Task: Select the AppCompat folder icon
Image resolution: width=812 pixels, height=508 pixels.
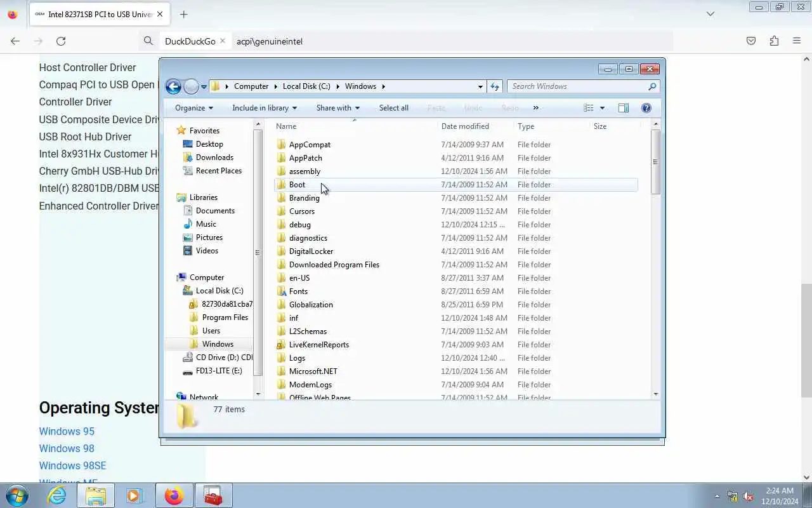Action: pyautogui.click(x=282, y=144)
